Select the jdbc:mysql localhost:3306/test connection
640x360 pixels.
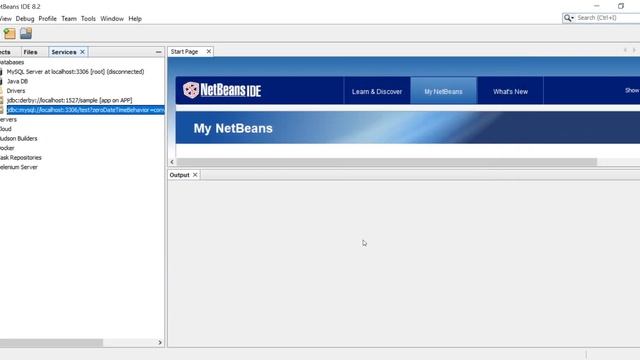(x=85, y=110)
